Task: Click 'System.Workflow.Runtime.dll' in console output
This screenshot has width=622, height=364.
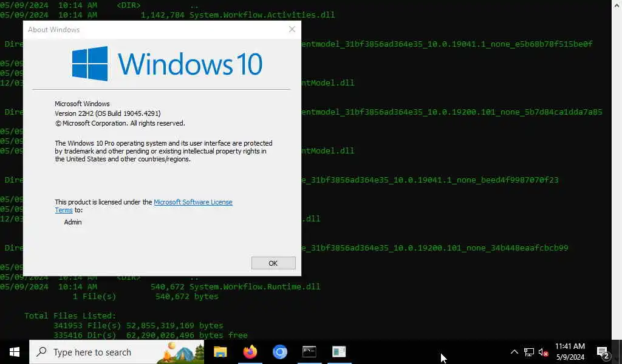Action: pos(255,287)
